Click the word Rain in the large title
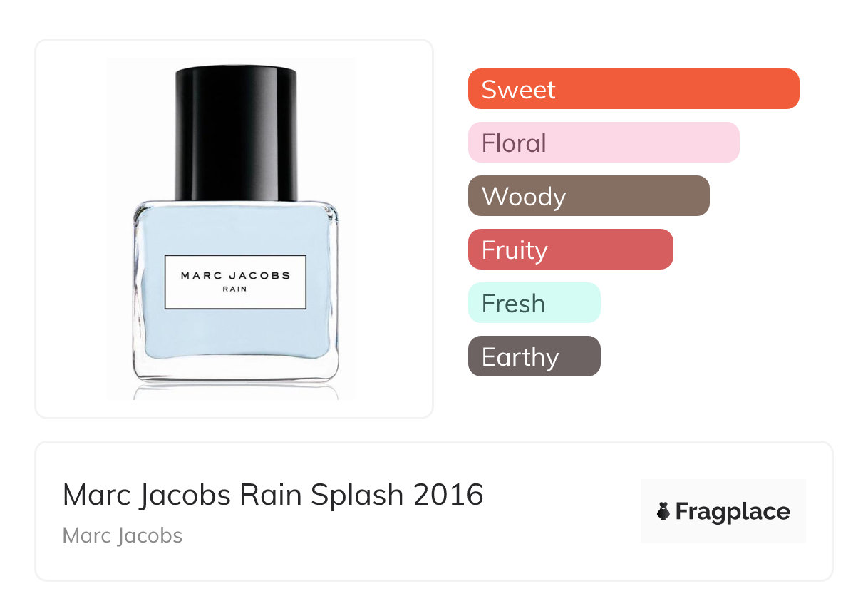The width and height of the screenshot is (868, 616). point(269,495)
